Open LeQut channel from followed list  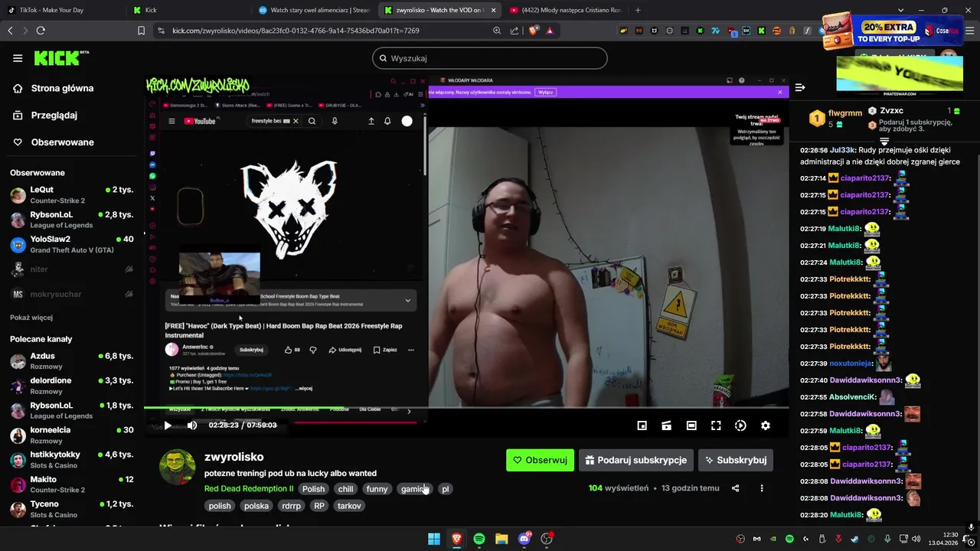click(71, 194)
